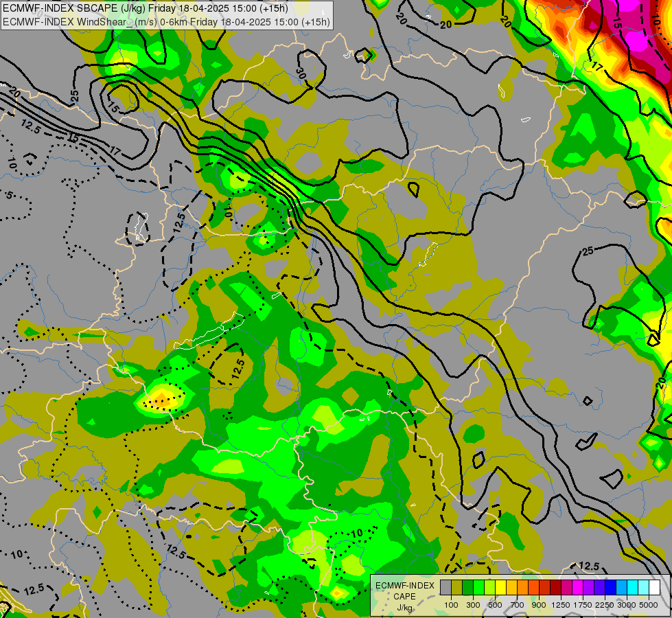Select the lime yellow-green legend swatch
This screenshot has height=618, width=672.
pyautogui.click(x=490, y=588)
